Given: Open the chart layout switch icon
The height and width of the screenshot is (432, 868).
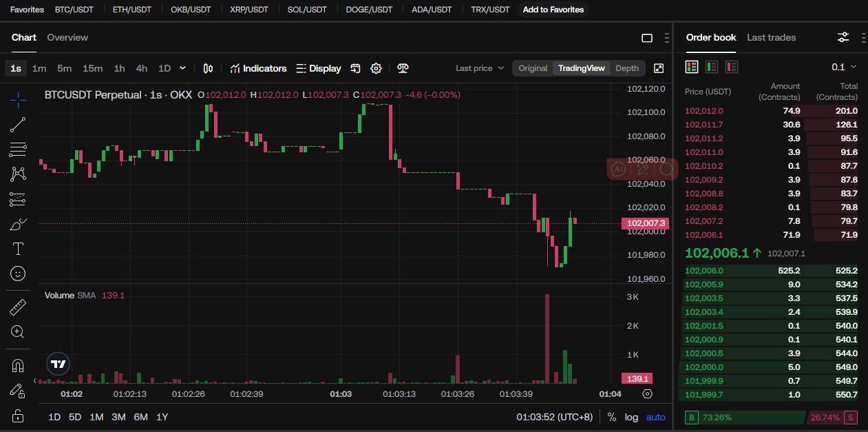Looking at the screenshot, I should click(355, 68).
